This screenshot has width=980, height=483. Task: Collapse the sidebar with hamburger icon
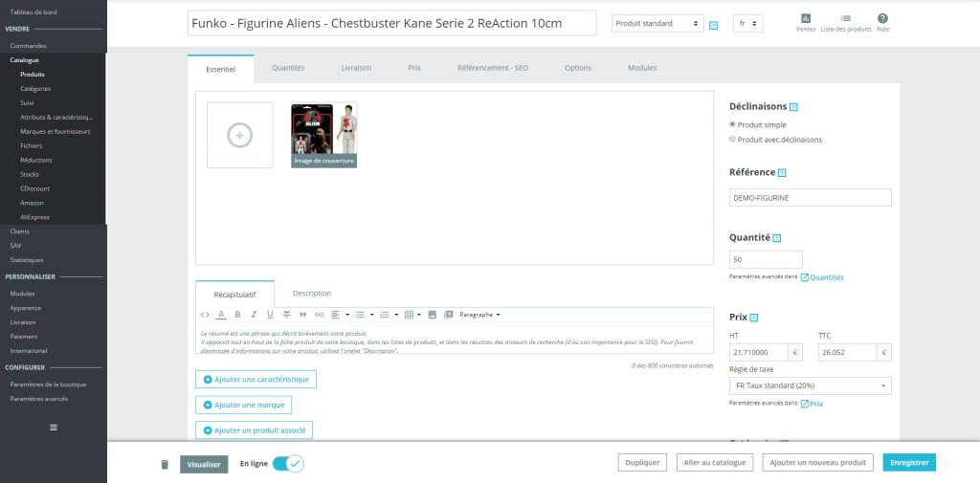[x=54, y=427]
